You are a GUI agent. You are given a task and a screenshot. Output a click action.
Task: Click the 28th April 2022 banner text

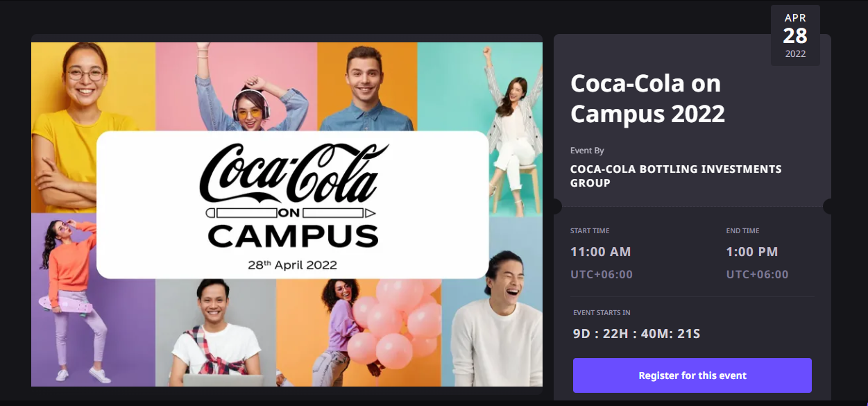pyautogui.click(x=292, y=264)
